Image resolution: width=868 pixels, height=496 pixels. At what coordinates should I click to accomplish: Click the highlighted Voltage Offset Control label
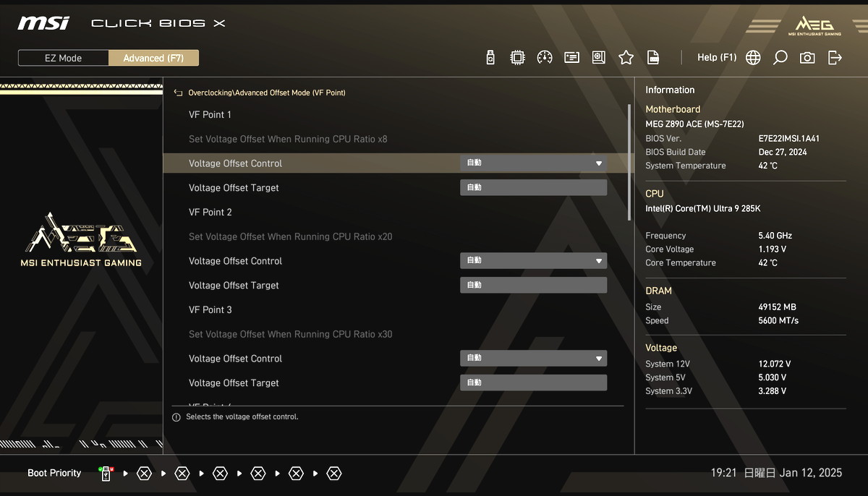point(235,163)
